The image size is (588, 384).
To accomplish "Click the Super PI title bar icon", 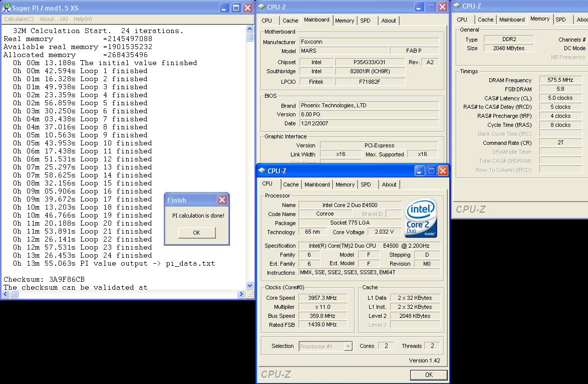I will click(x=7, y=8).
